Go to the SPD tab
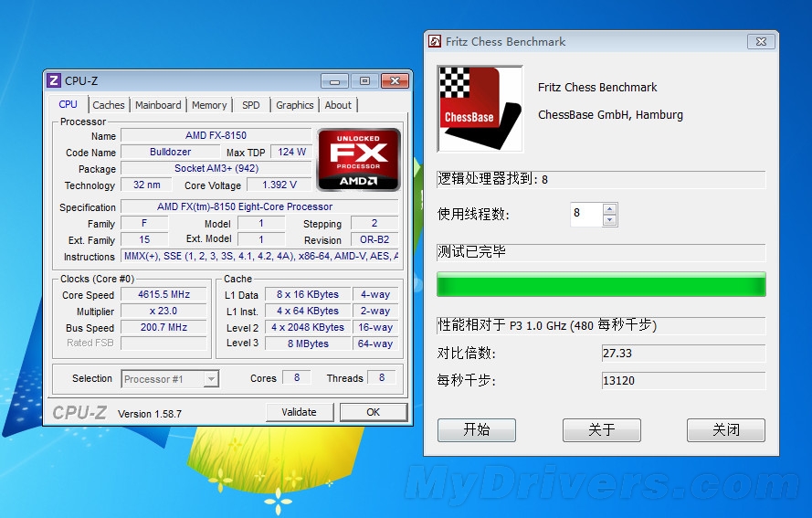Viewport: 812px width, 518px height. pyautogui.click(x=251, y=105)
